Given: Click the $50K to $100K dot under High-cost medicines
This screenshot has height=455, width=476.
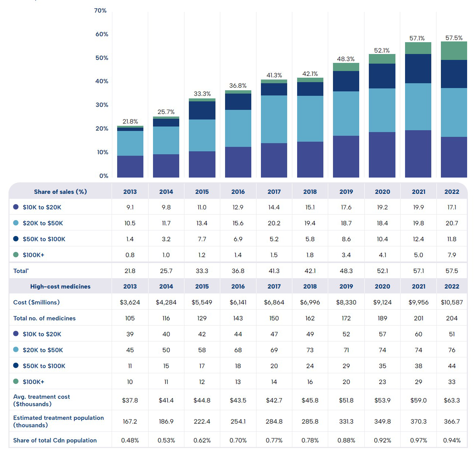Looking at the screenshot, I should click(16, 365).
